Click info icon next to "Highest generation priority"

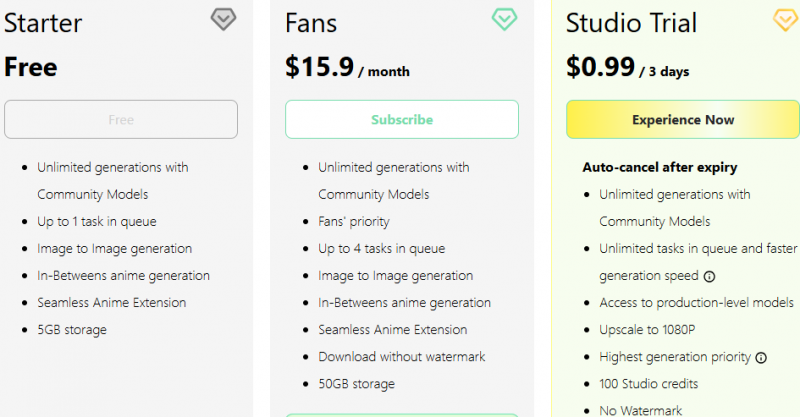[x=761, y=357]
